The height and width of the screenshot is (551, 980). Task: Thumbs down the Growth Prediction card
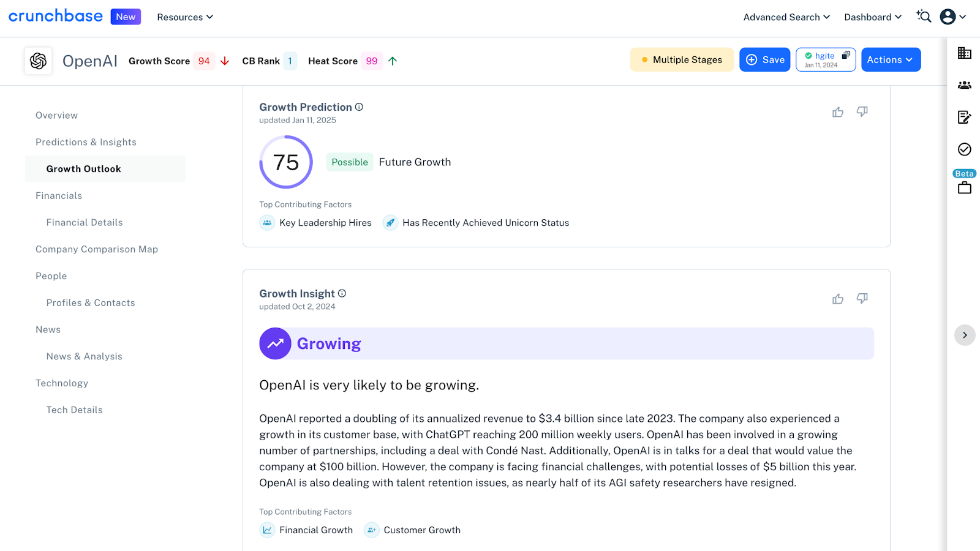click(862, 112)
